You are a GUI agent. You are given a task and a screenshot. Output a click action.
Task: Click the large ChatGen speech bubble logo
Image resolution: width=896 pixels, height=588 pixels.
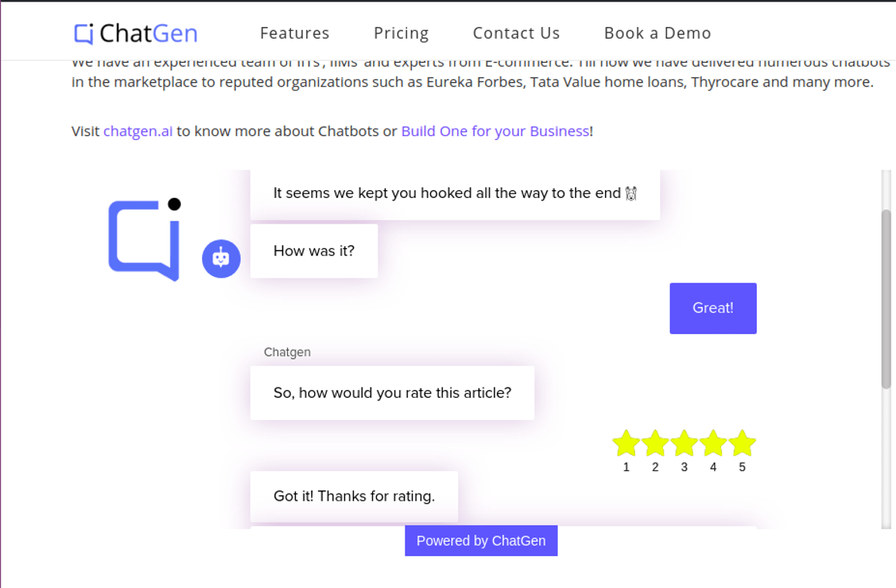[x=145, y=239]
